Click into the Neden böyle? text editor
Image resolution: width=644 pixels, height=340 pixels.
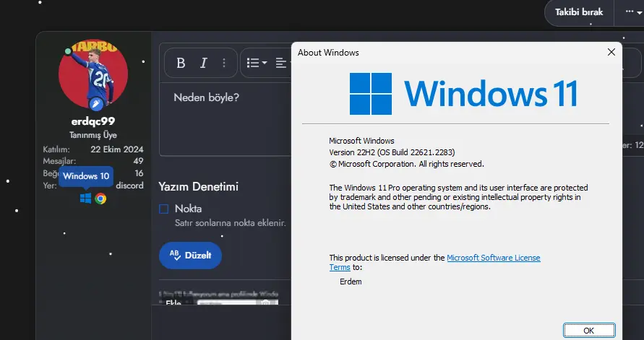[x=225, y=119]
